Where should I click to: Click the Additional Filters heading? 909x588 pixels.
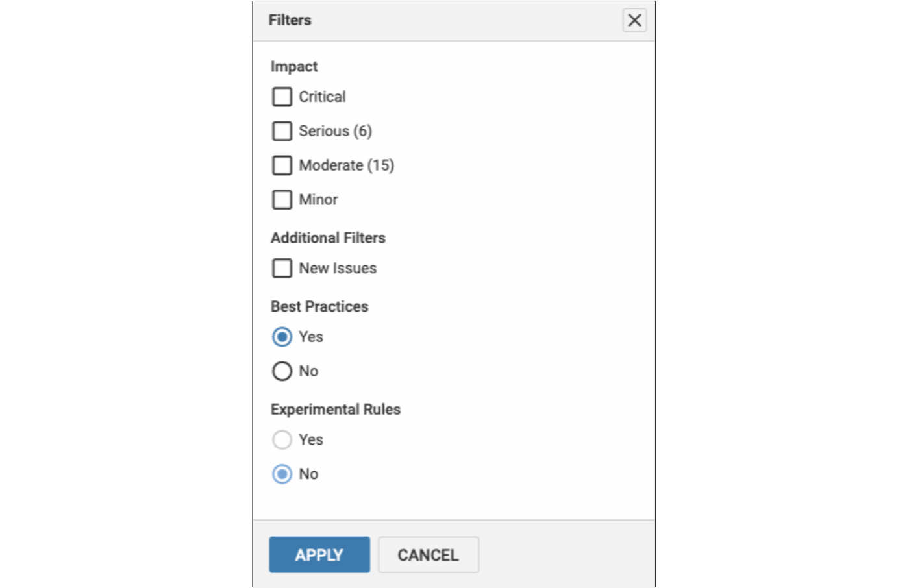point(327,238)
